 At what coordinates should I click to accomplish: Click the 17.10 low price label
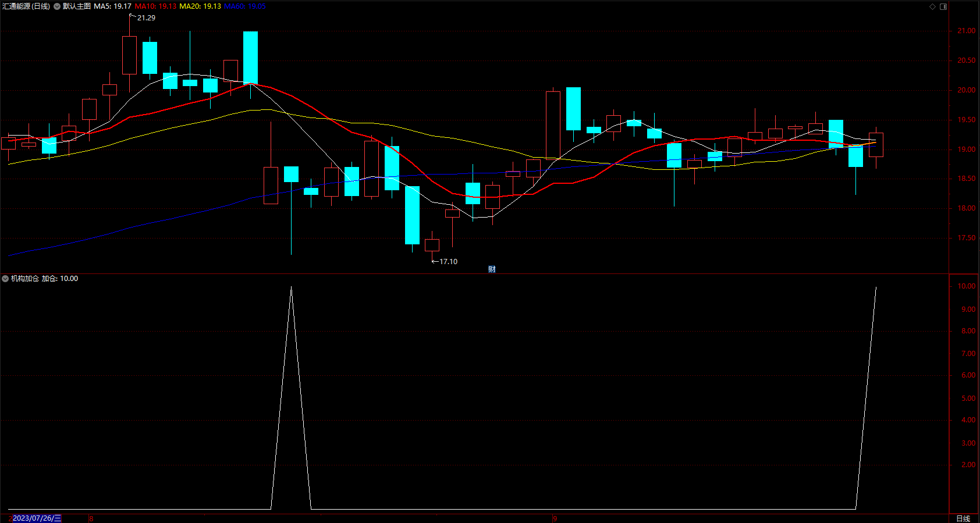[448, 262]
